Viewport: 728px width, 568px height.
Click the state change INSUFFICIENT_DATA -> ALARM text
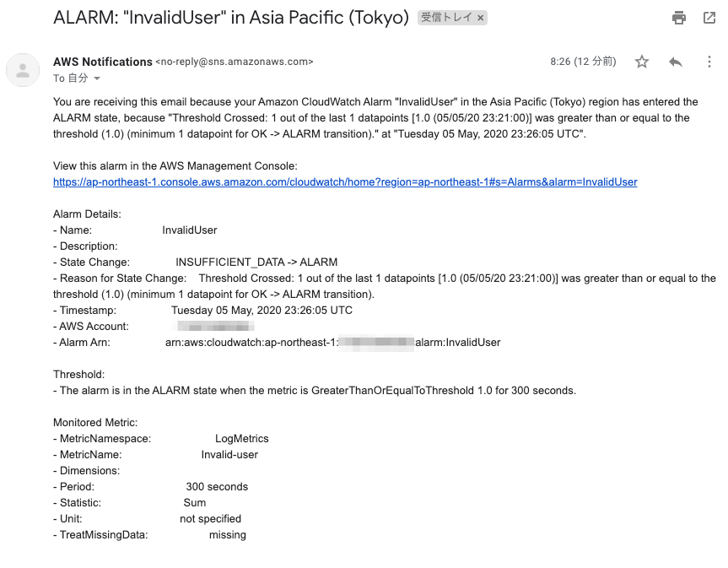256,262
